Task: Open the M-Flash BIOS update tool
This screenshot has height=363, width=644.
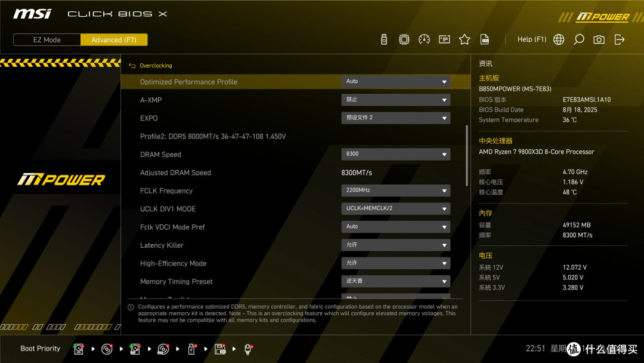Action: coord(383,39)
